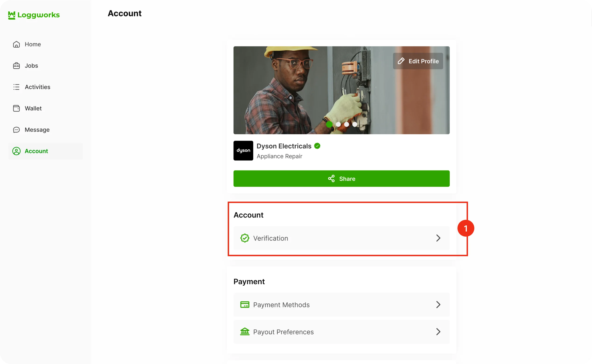
Task: Click the Activities list icon
Action: 16,87
